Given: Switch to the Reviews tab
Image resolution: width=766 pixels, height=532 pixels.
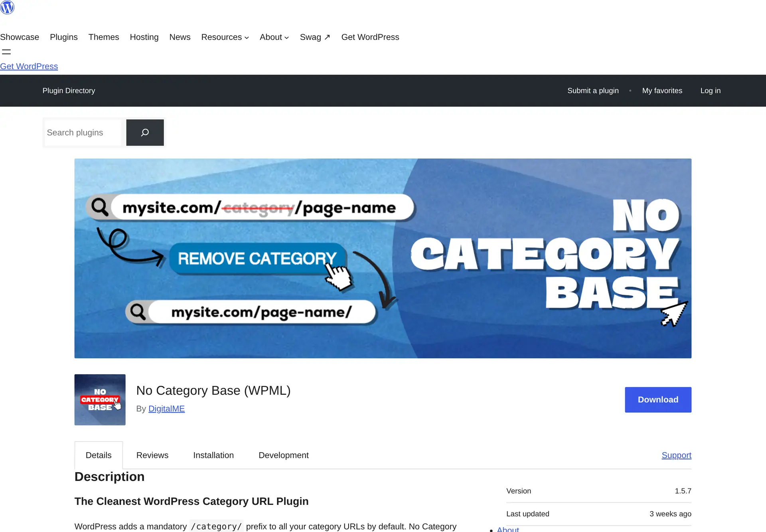Looking at the screenshot, I should [x=152, y=455].
